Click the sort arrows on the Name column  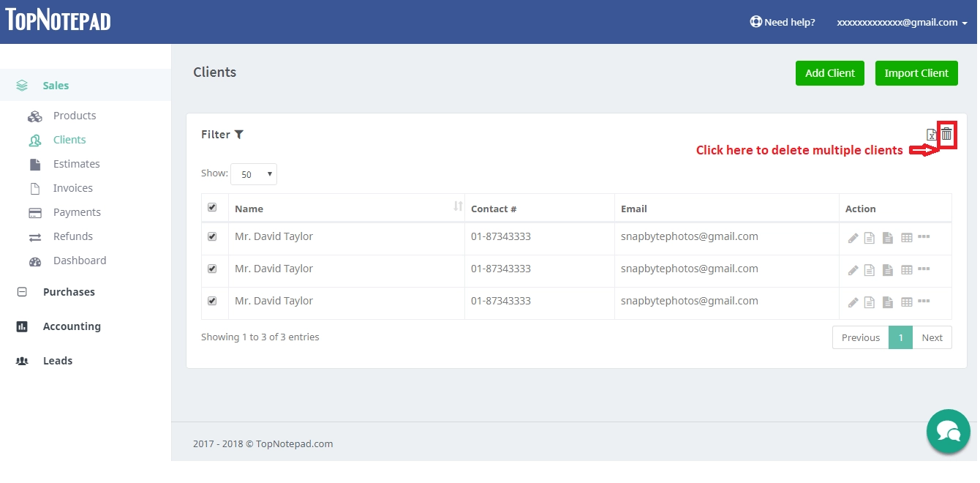click(x=459, y=207)
